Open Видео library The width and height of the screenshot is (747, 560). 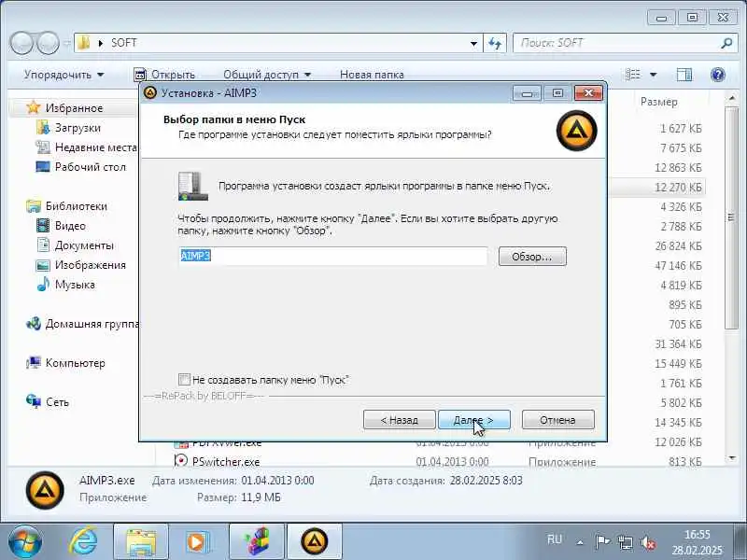70,226
